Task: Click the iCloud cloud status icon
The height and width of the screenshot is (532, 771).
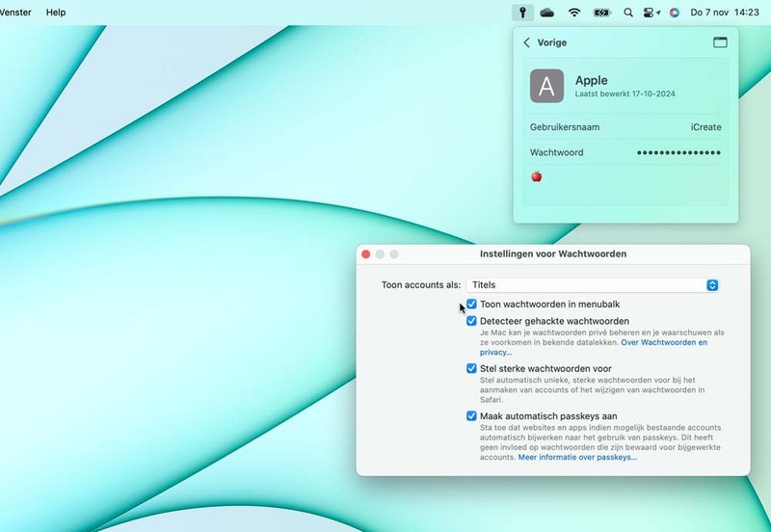Action: [x=546, y=13]
